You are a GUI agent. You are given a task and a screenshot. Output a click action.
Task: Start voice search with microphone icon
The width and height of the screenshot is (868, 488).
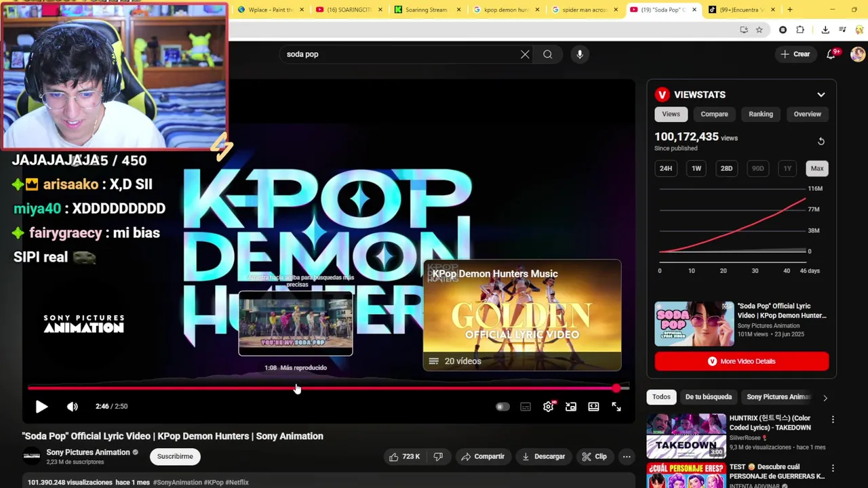(580, 54)
